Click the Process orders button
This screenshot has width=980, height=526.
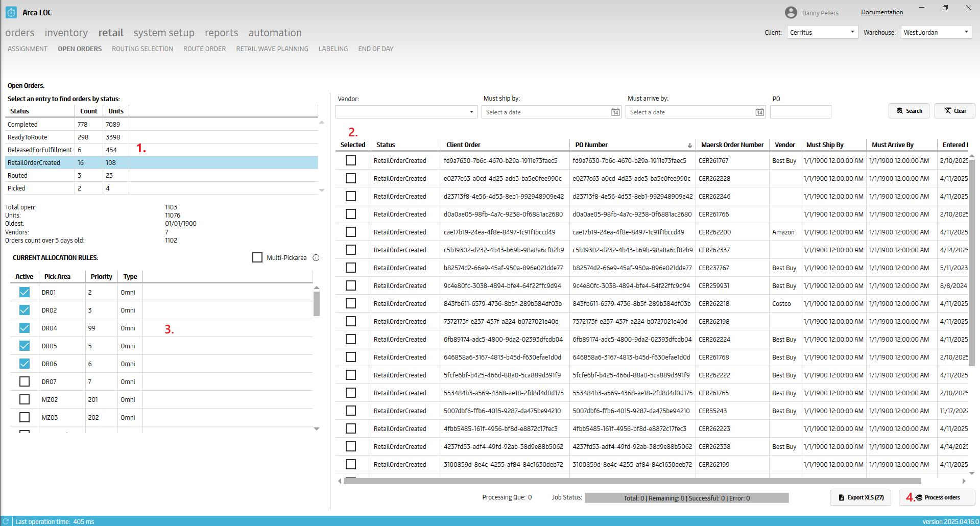937,497
